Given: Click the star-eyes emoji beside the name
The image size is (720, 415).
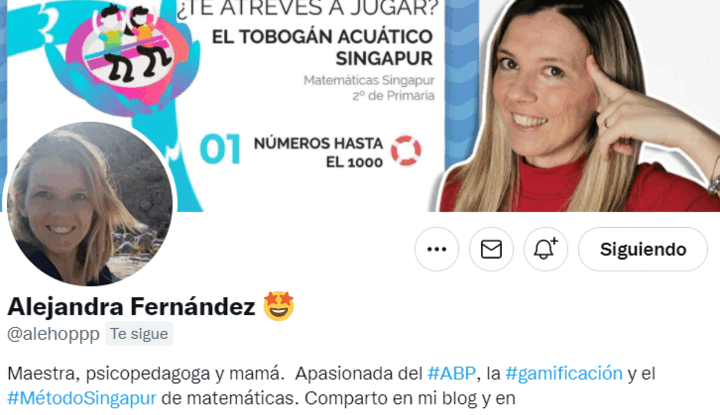Looking at the screenshot, I should pos(279,306).
